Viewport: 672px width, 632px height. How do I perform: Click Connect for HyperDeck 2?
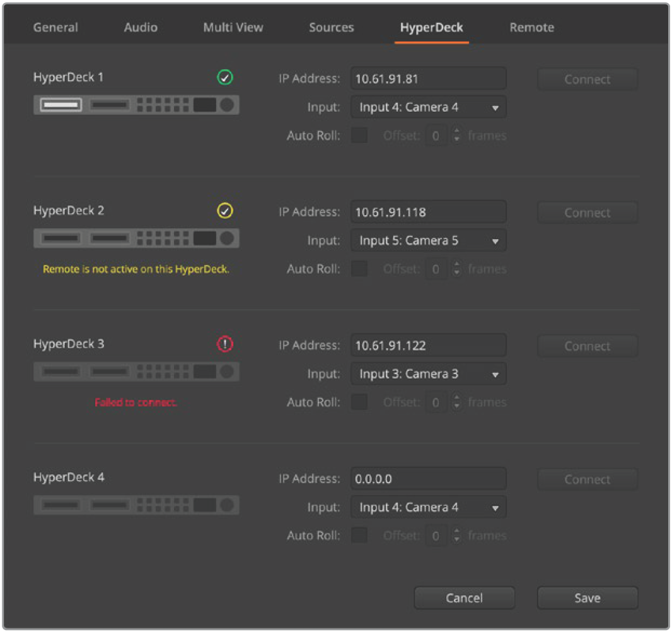[587, 213]
